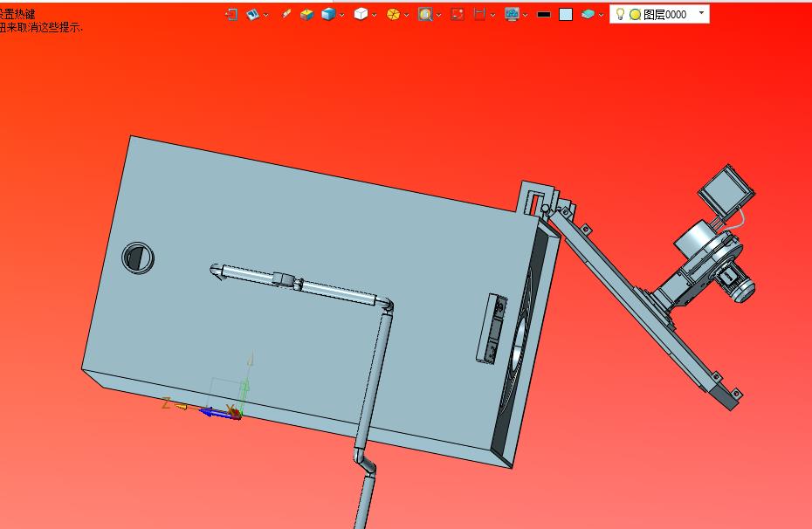Open the dropdown beside the monitor icon
This screenshot has height=529, width=812.
click(525, 15)
